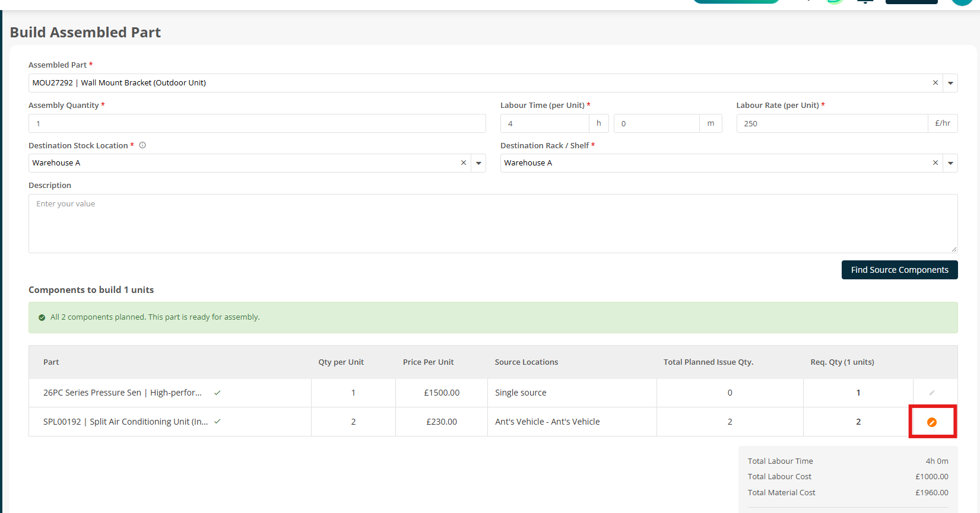980x513 pixels.
Task: Click the Req. Qty (1 units) header
Action: point(842,362)
